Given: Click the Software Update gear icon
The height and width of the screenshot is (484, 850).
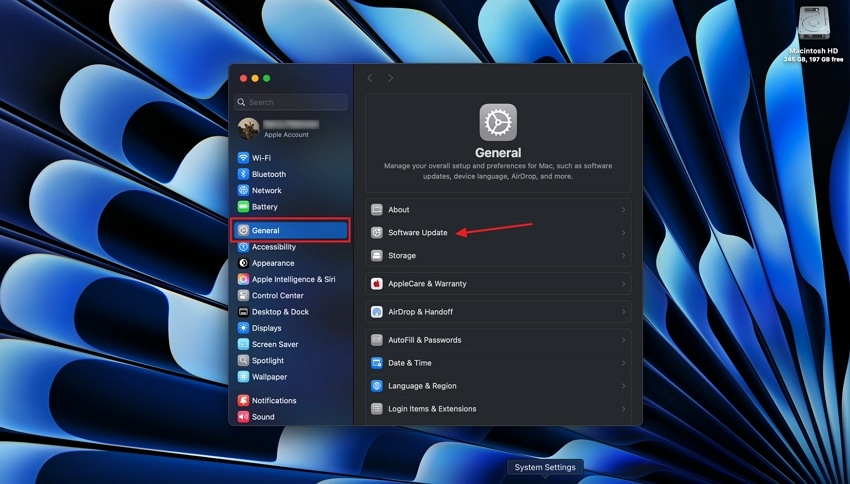Looking at the screenshot, I should pos(377,233).
